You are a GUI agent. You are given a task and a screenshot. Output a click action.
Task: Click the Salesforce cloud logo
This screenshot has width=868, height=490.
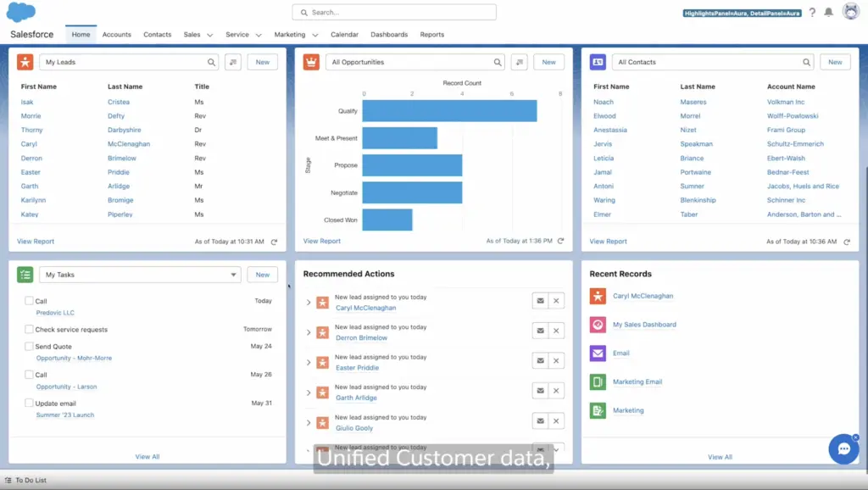(x=20, y=12)
